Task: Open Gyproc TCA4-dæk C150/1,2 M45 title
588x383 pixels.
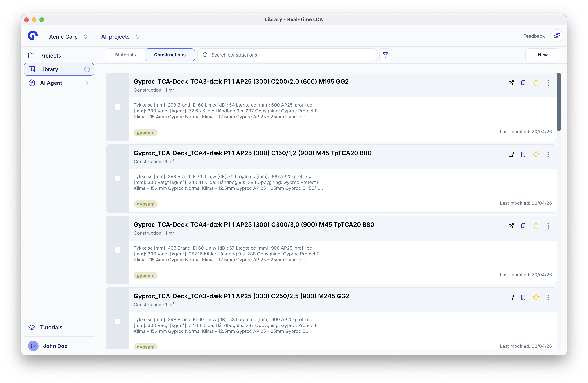Action: [253, 153]
